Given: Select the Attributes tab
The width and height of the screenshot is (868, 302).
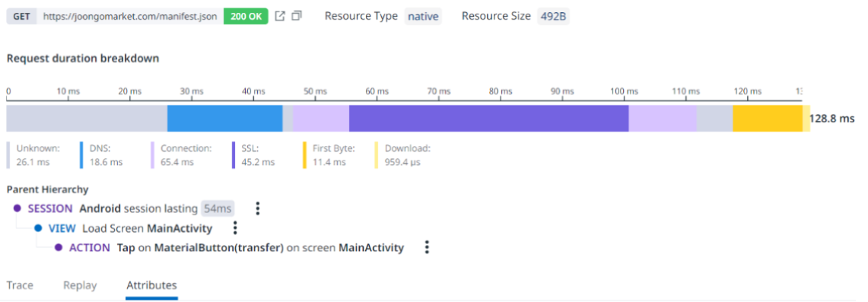Looking at the screenshot, I should [151, 285].
